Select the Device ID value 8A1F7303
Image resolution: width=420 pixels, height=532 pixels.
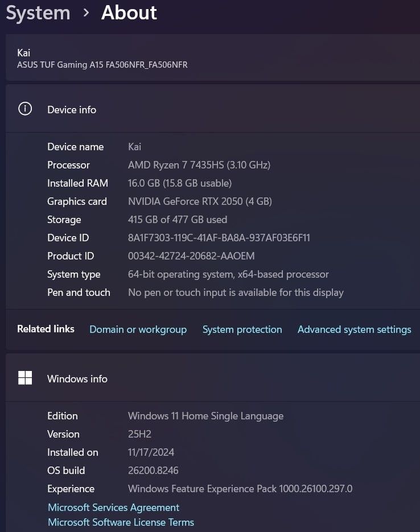pyautogui.click(x=219, y=238)
